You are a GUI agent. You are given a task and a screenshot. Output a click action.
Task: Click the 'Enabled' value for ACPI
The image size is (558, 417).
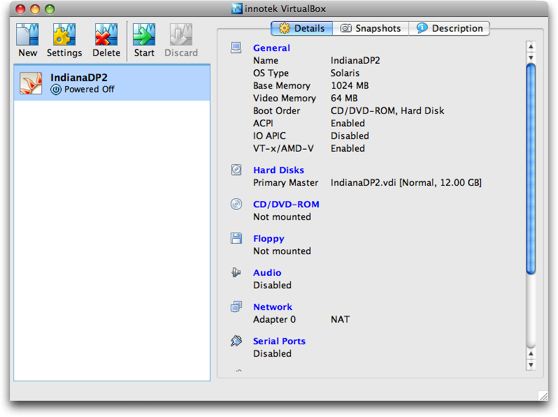(x=348, y=123)
